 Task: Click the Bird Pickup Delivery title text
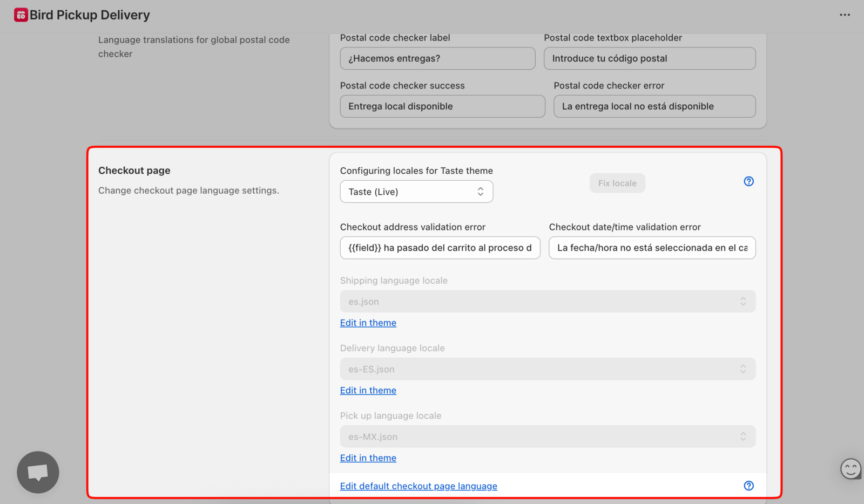90,15
